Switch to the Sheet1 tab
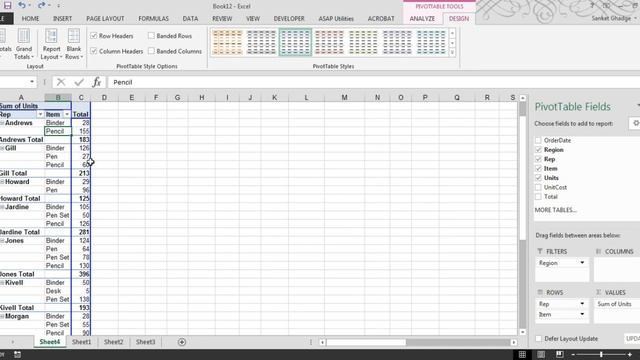The image size is (640, 360). point(82,342)
